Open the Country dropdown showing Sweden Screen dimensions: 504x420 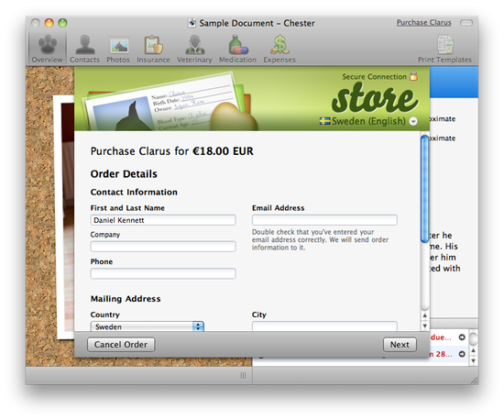coord(148,326)
